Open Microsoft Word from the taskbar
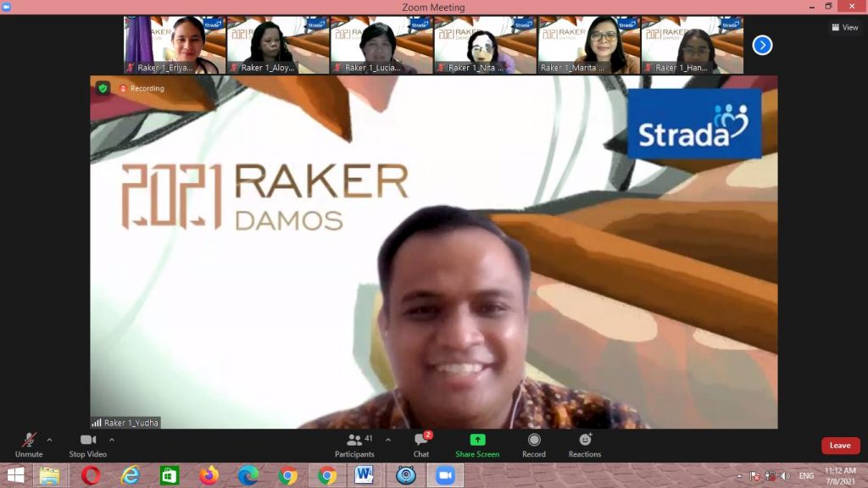This screenshot has width=868, height=488. point(365,475)
